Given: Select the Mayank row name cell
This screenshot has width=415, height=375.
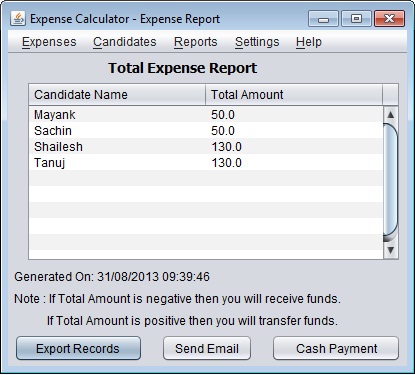Looking at the screenshot, I should 117,115.
